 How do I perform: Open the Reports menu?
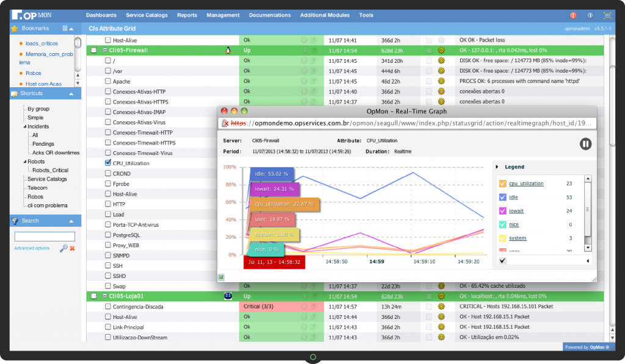click(x=187, y=15)
